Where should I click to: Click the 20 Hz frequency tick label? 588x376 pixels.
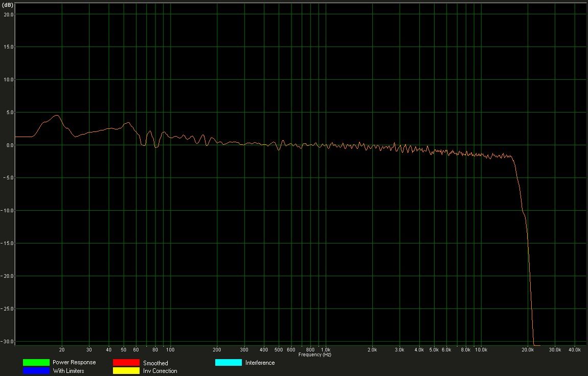pyautogui.click(x=62, y=350)
